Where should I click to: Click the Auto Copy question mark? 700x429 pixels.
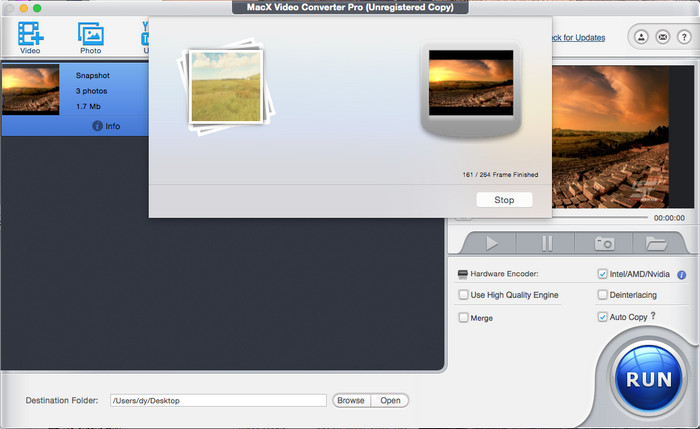click(653, 316)
